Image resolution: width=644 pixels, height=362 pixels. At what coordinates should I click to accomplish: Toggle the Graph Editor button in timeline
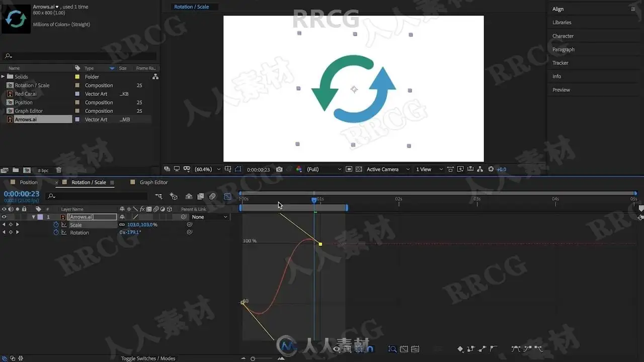[227, 196]
